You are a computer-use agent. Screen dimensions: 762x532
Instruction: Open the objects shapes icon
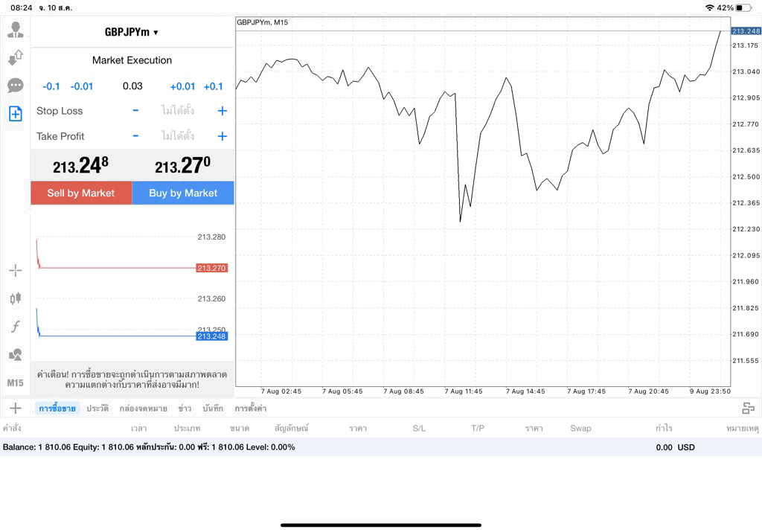click(16, 354)
